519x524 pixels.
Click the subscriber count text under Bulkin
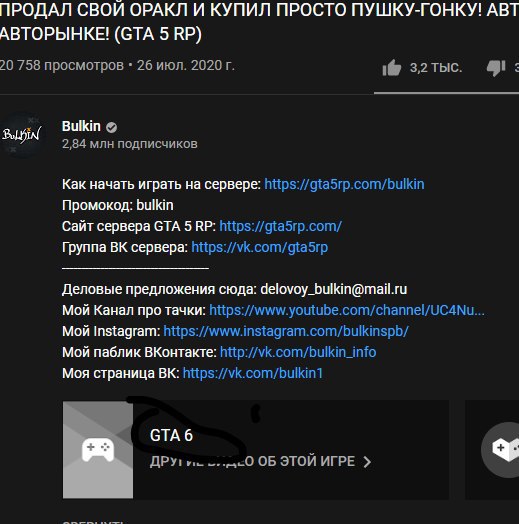click(130, 144)
